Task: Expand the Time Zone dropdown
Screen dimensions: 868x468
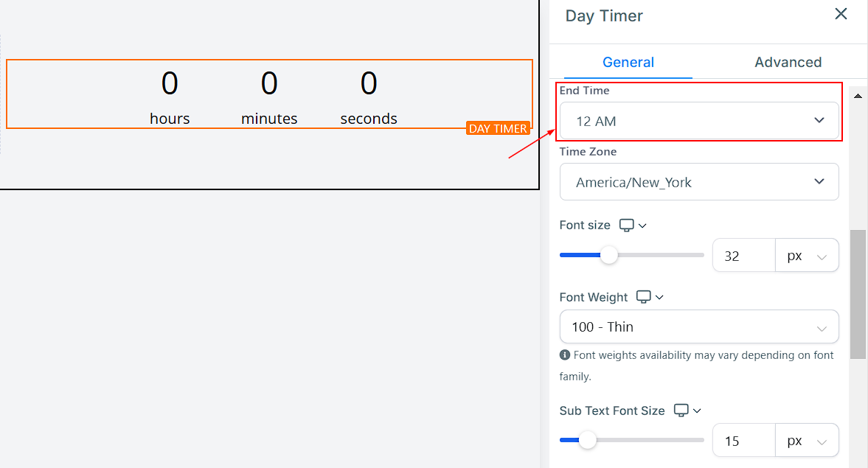Action: pyautogui.click(x=699, y=182)
